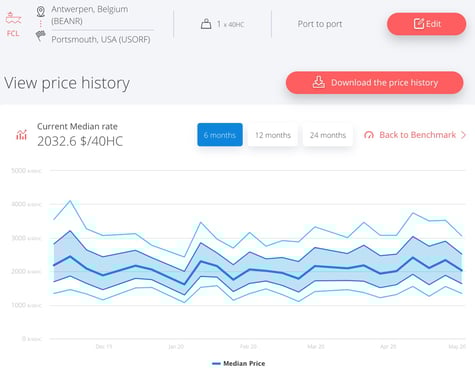The image size is (475, 376).
Task: Click the FCL ship icon
Action: 13,18
